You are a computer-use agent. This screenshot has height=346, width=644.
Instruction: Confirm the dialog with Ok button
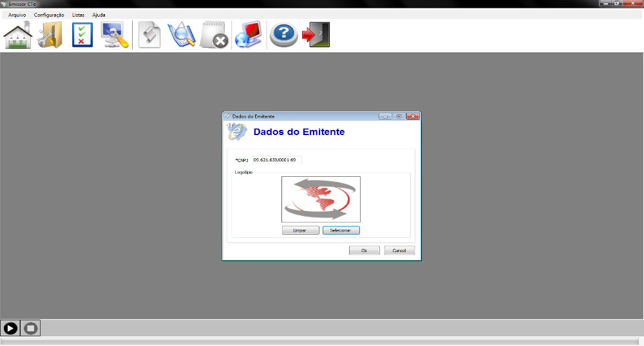tap(364, 250)
